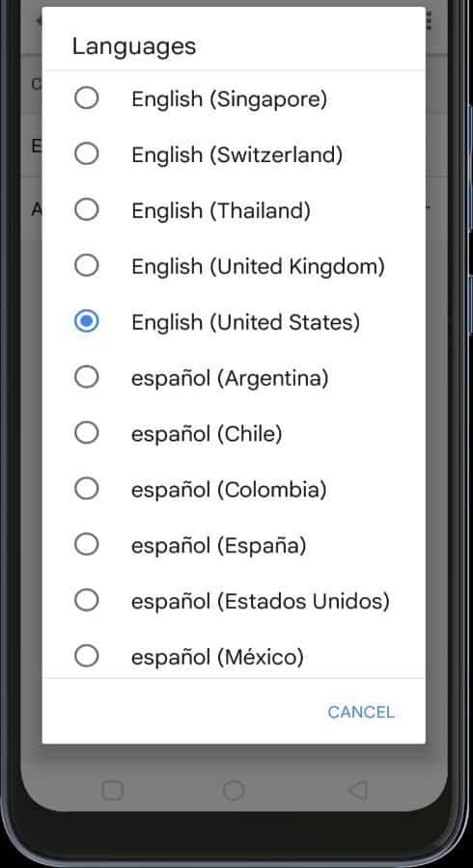Tap the español (México) label text
The image size is (473, 868).
coord(217,657)
